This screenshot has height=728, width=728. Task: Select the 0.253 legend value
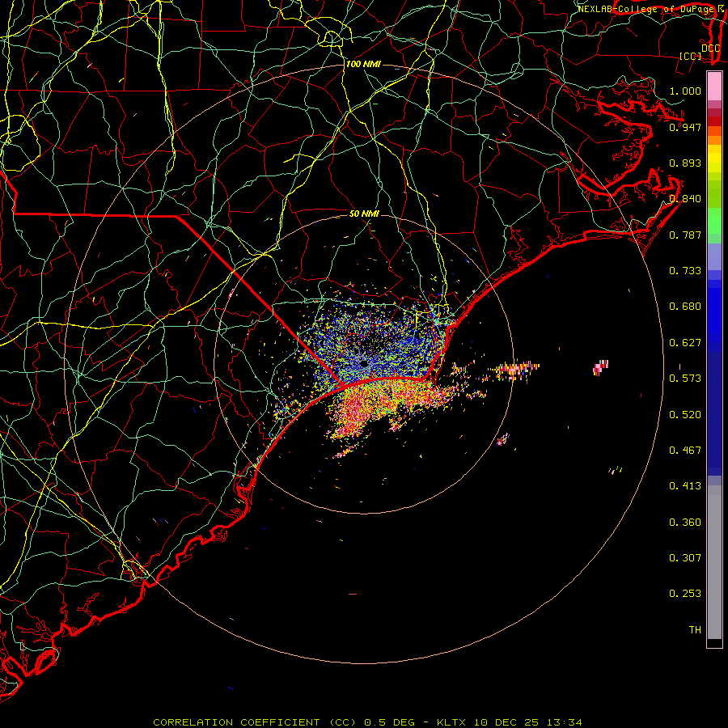click(x=685, y=594)
